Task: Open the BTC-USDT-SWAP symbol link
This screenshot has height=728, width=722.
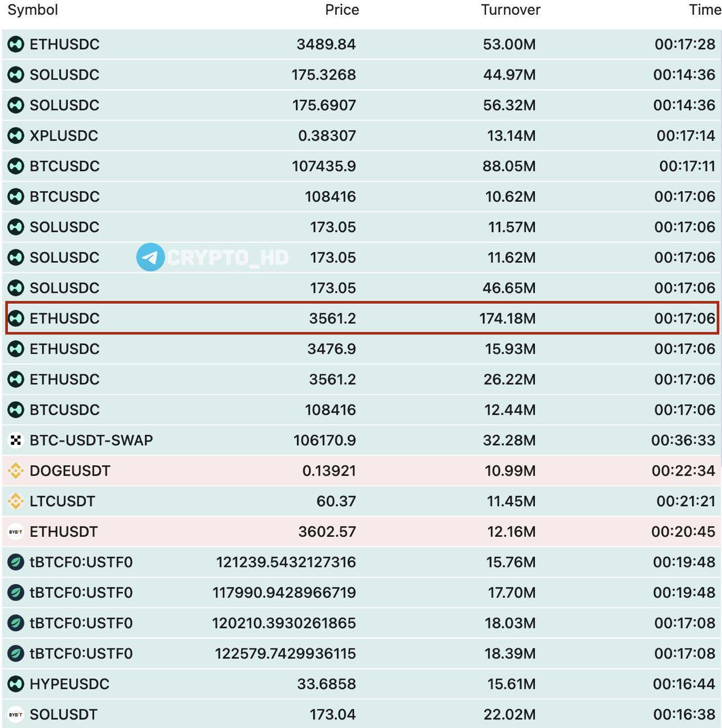Action: 91,440
